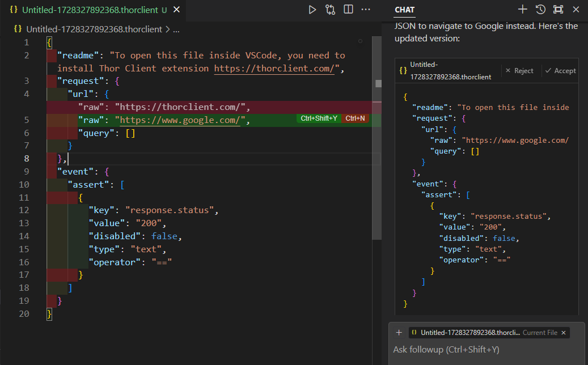Close the chat panel
Screen dimensions: 588x365
[576, 10]
